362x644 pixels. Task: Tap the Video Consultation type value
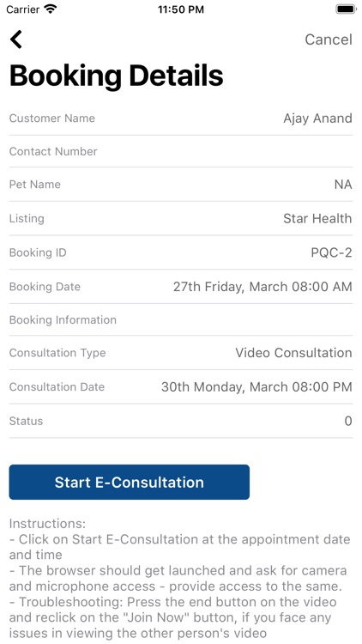[294, 353]
